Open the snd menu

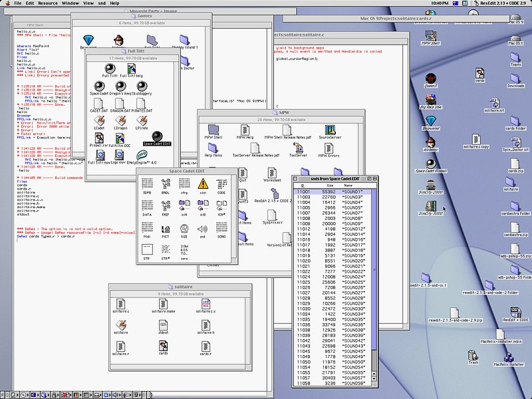(x=102, y=3)
